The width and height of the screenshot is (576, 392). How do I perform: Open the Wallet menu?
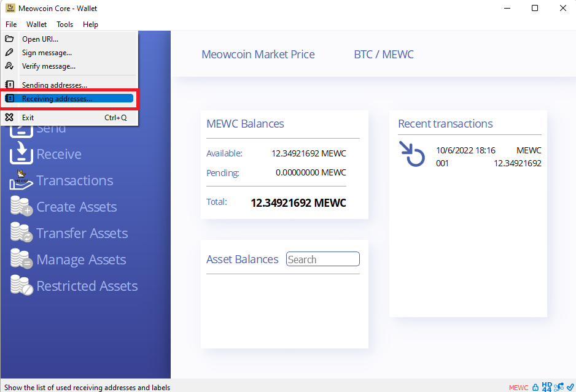[x=36, y=24]
